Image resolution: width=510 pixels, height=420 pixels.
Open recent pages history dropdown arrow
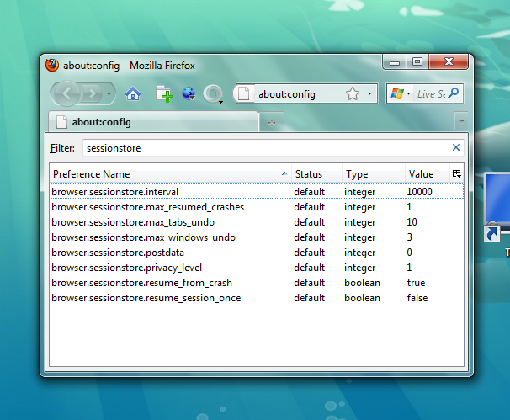(109, 94)
